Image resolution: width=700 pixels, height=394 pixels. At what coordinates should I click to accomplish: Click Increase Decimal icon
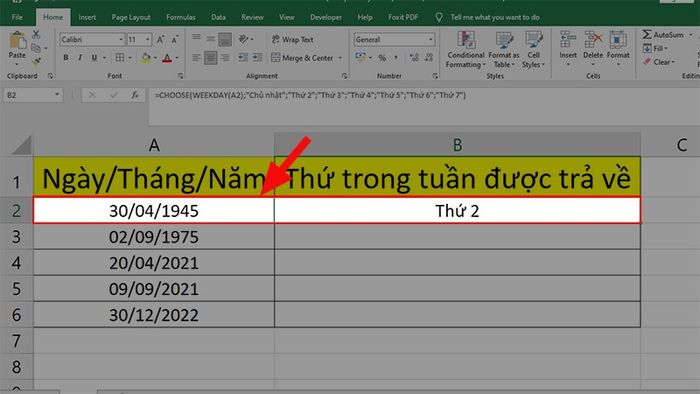(414, 58)
